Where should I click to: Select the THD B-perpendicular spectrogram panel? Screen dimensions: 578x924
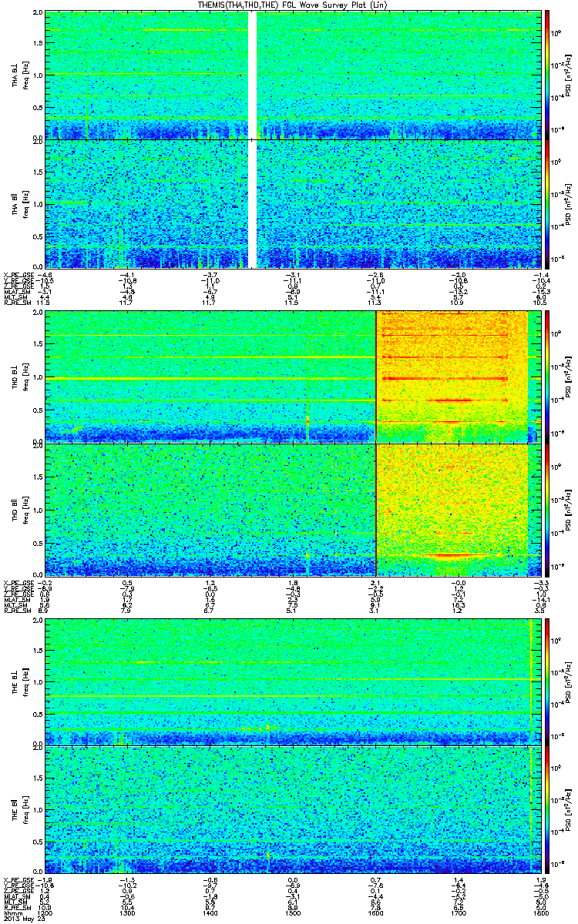(x=292, y=377)
